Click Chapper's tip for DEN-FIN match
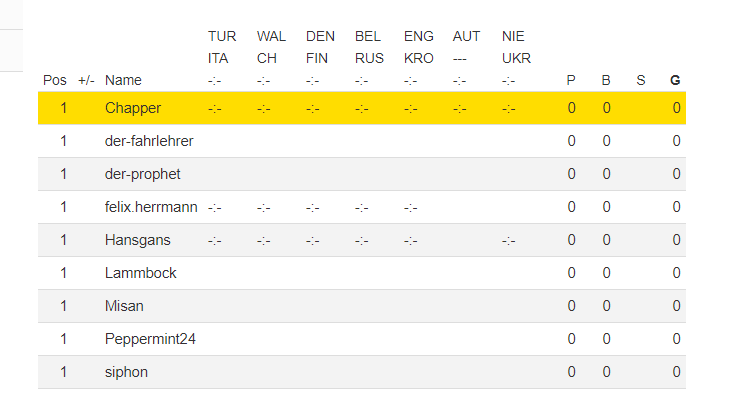This screenshot has width=740, height=418. pos(312,109)
